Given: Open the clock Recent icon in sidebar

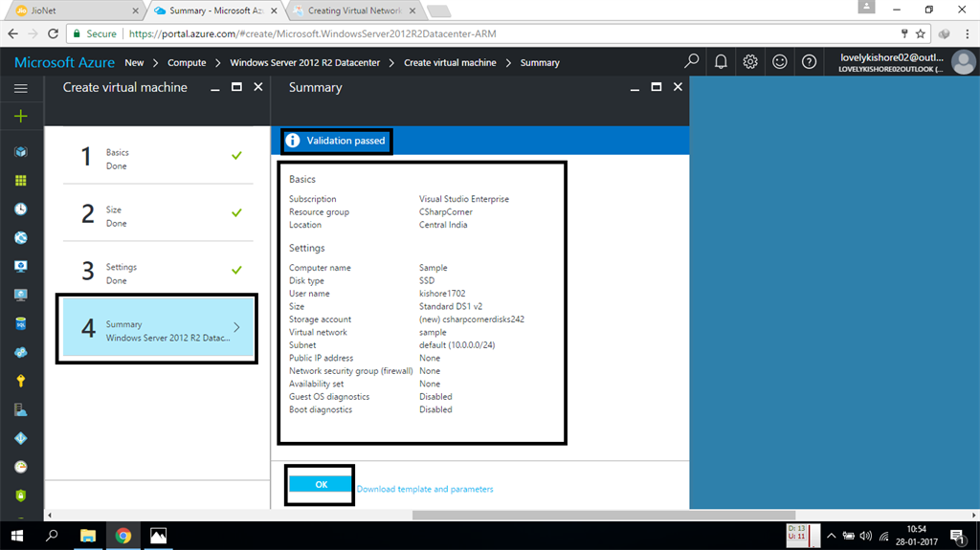Looking at the screenshot, I should pos(21,209).
